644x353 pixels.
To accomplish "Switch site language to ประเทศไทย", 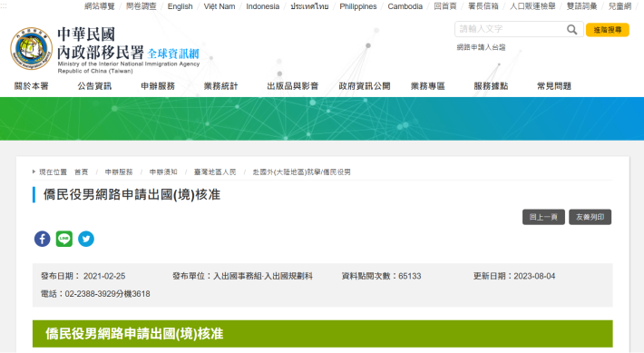I will (x=309, y=6).
